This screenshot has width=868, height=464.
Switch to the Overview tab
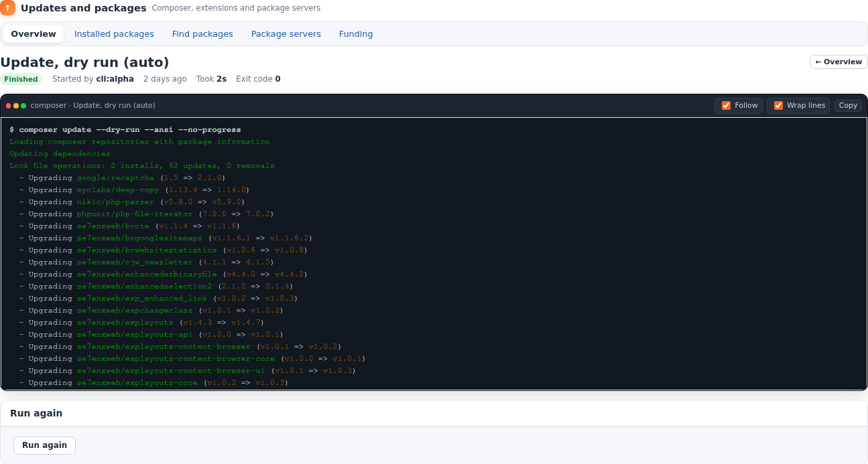click(34, 34)
